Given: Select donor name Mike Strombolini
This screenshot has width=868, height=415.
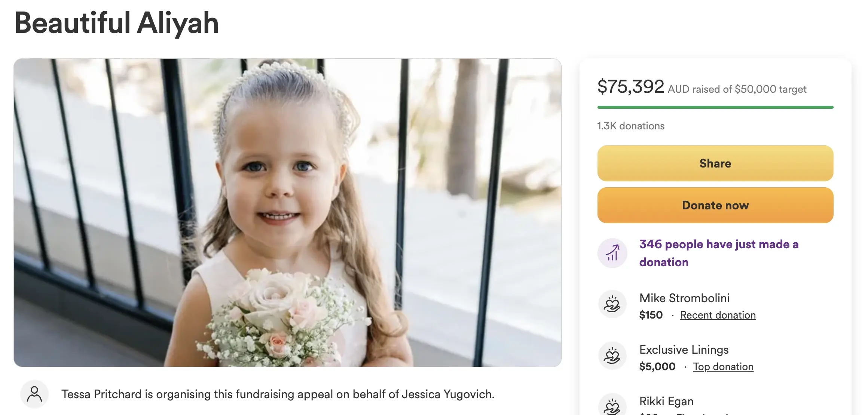Looking at the screenshot, I should click(684, 298).
